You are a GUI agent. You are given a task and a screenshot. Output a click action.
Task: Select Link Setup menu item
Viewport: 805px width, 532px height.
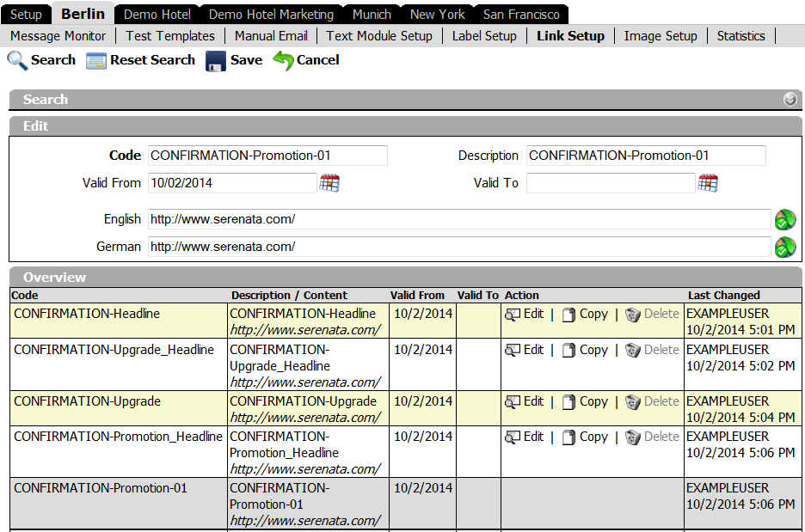pyautogui.click(x=570, y=36)
